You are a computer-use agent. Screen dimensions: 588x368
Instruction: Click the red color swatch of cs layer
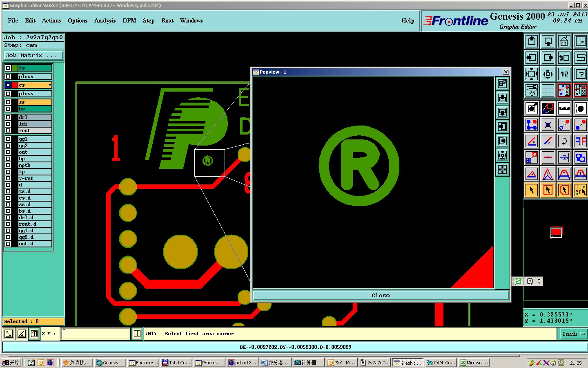[15, 85]
